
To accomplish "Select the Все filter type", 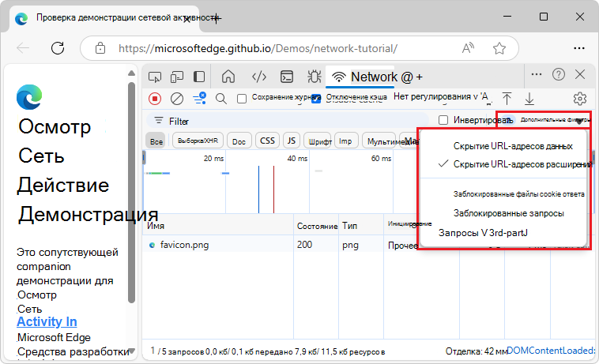I will click(x=156, y=141).
